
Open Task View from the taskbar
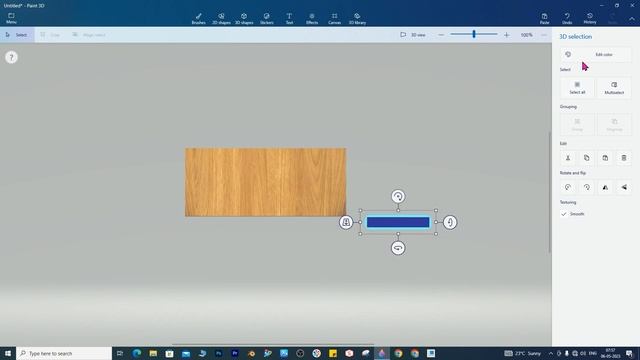120,353
